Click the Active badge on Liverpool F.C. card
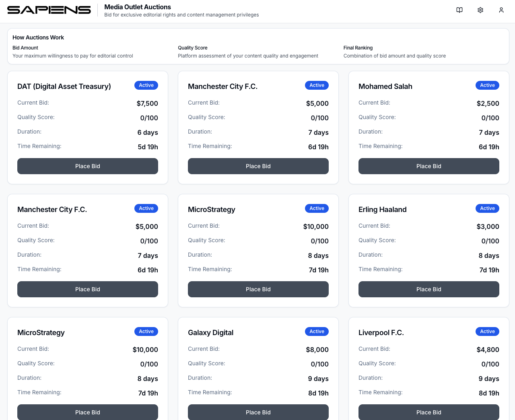This screenshot has height=420, width=515. pyautogui.click(x=487, y=331)
